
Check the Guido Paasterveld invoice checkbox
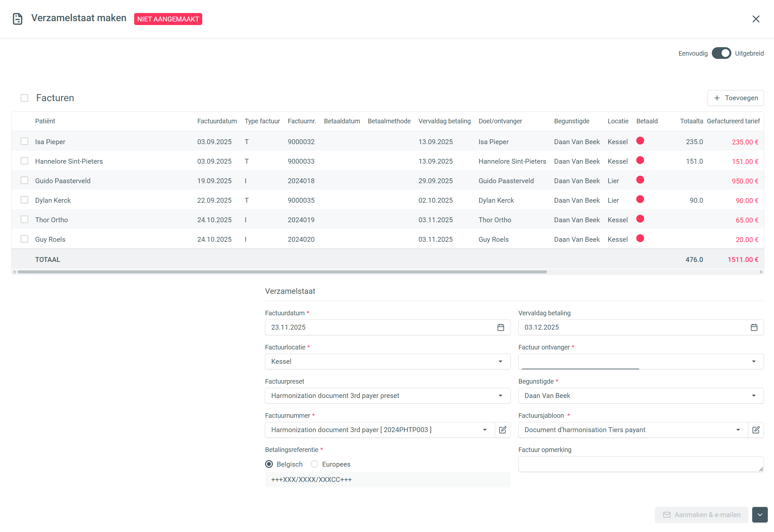[24, 180]
